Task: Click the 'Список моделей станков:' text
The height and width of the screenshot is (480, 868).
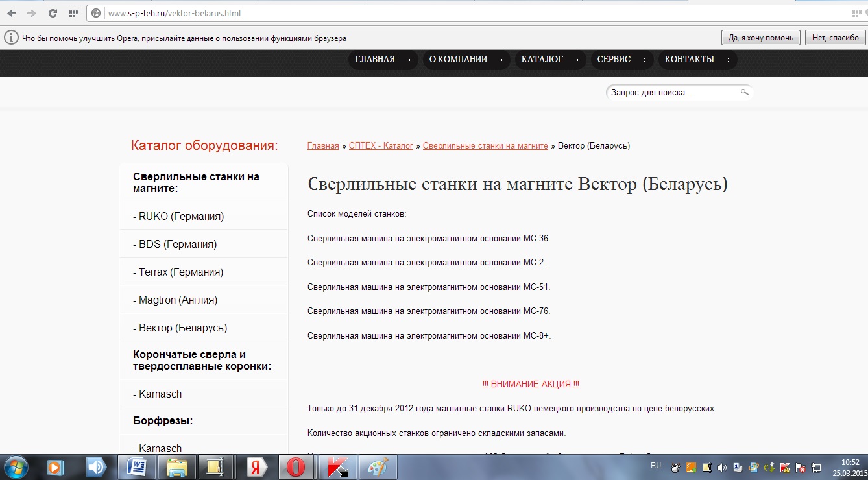Action: 357,214
